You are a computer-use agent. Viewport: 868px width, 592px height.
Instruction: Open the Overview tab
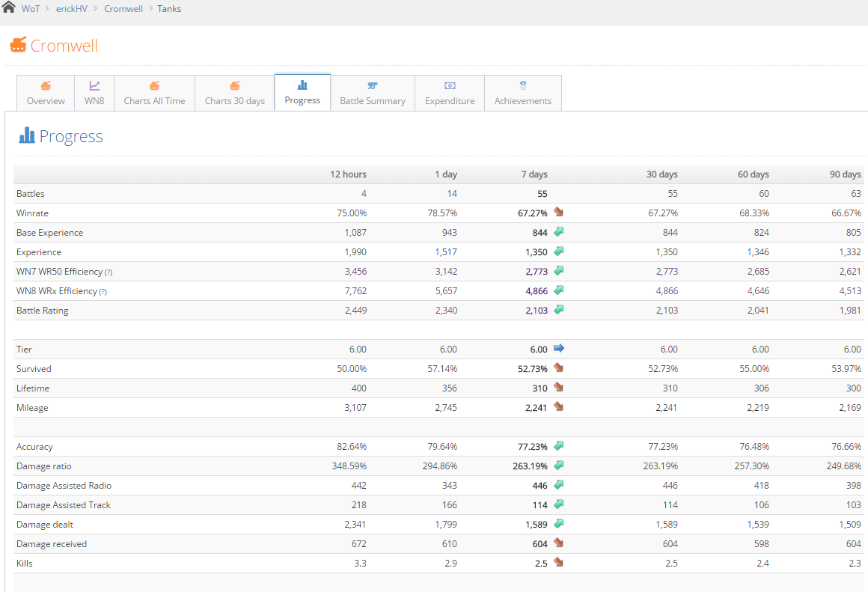point(46,94)
